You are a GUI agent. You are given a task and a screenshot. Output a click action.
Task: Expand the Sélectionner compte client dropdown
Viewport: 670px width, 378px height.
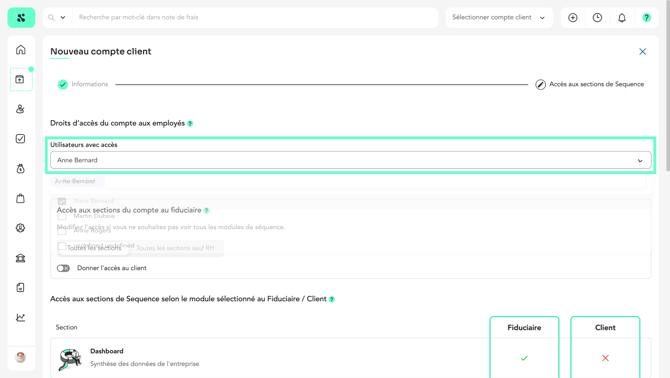tap(499, 18)
